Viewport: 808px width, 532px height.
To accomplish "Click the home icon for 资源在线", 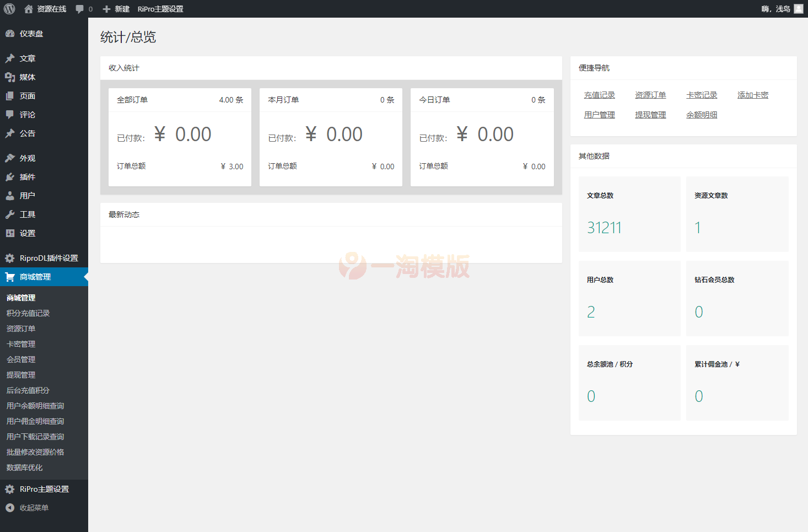I will point(29,9).
